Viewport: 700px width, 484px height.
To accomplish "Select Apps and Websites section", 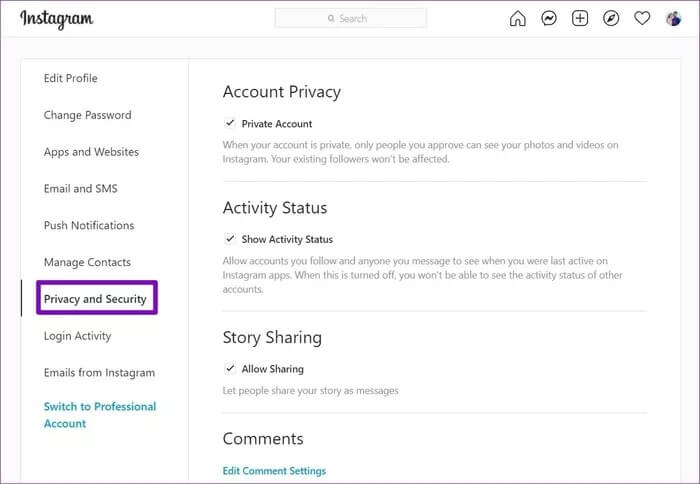I will (x=91, y=152).
